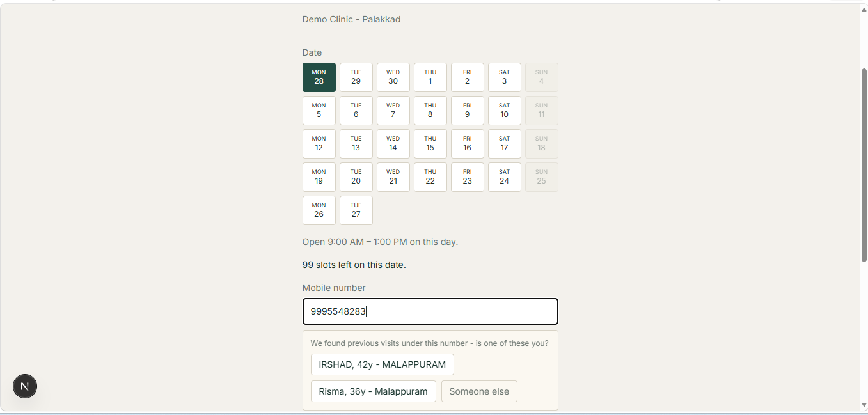Choose patient IRSHAD, 42y - MALAPPURAM
This screenshot has width=868, height=415.
[383, 364]
